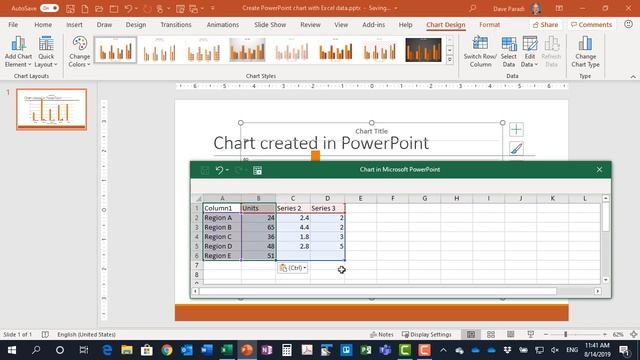Open Select Data dialog
Viewport: 640px width, 360px height.
pyautogui.click(x=509, y=52)
